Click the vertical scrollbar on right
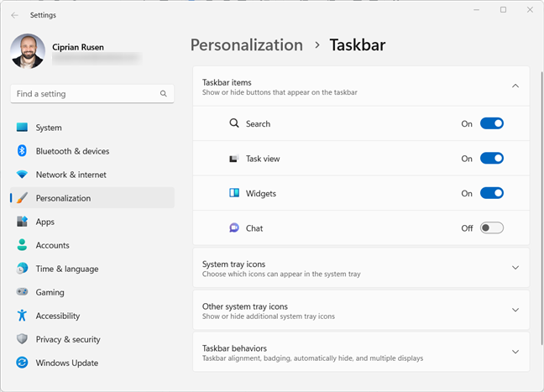The height and width of the screenshot is (392, 544). [541, 208]
